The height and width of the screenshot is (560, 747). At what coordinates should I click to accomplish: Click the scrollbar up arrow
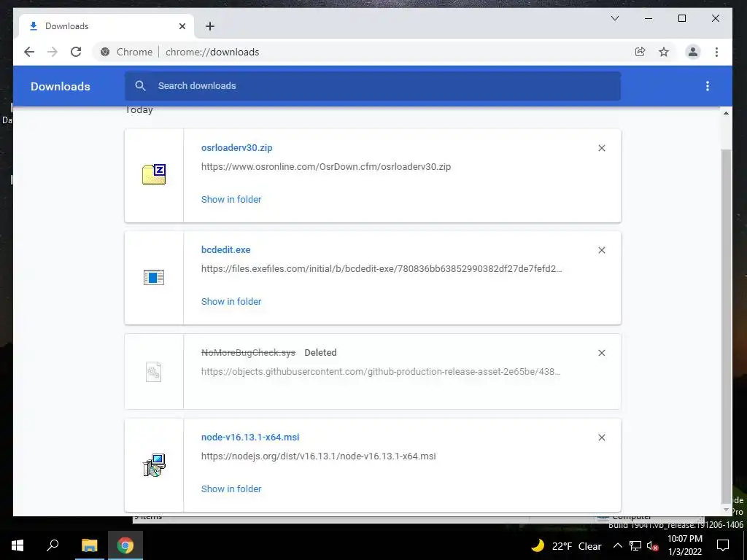726,113
